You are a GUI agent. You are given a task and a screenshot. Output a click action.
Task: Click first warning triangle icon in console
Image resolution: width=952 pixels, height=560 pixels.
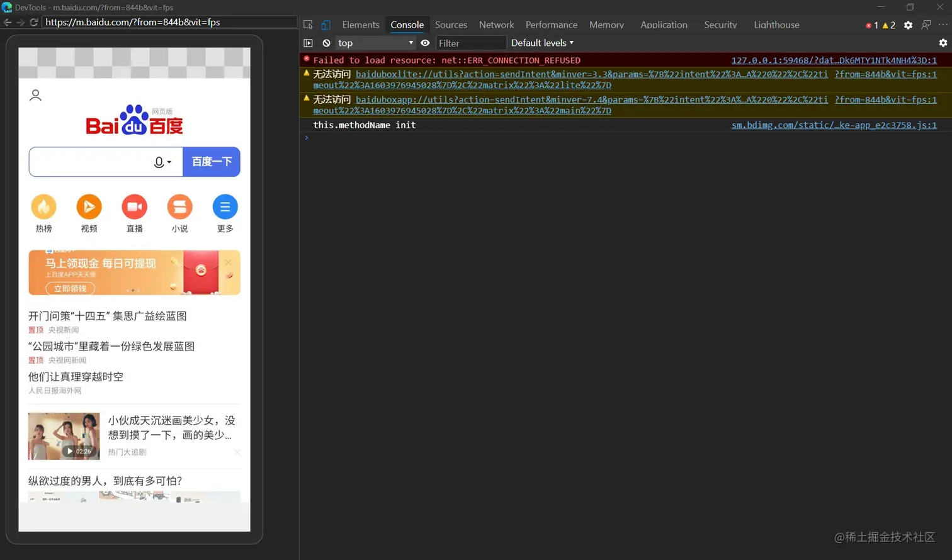tap(307, 73)
